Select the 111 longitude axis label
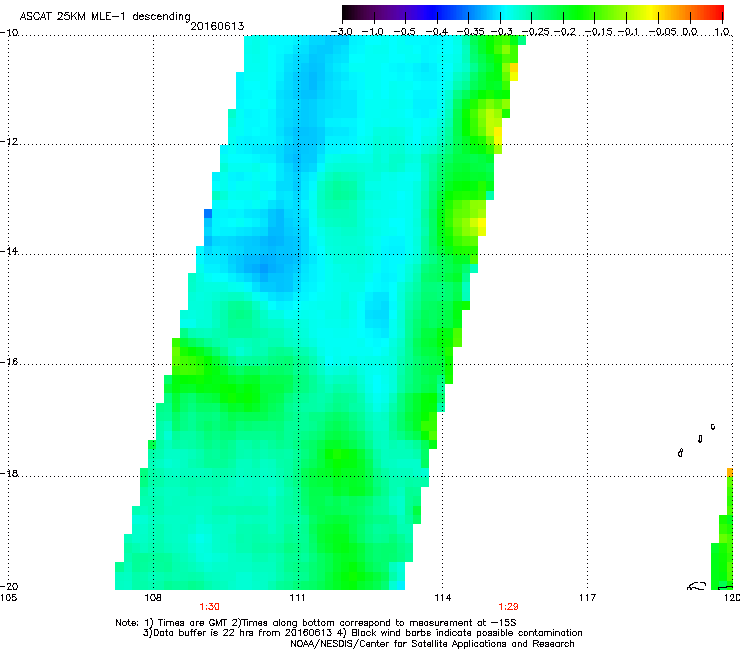The height and width of the screenshot is (650, 740). [x=297, y=598]
